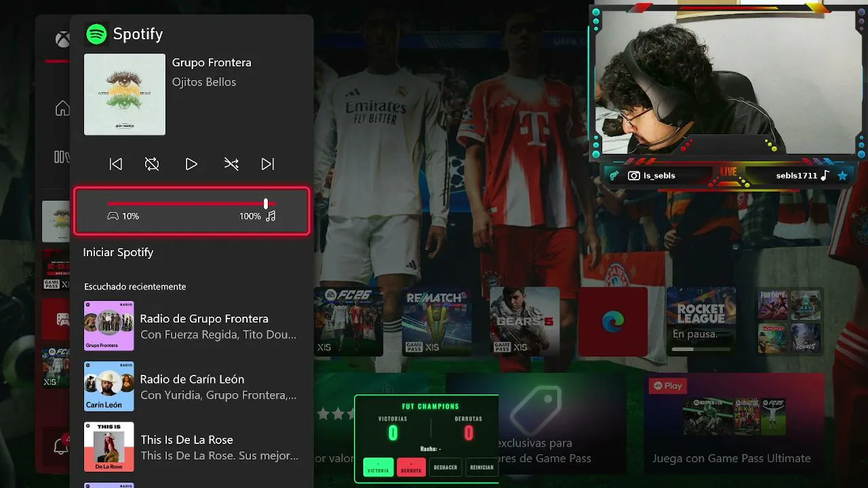Click the music note icon beside 100%
This screenshot has width=868, height=488.
click(x=271, y=216)
